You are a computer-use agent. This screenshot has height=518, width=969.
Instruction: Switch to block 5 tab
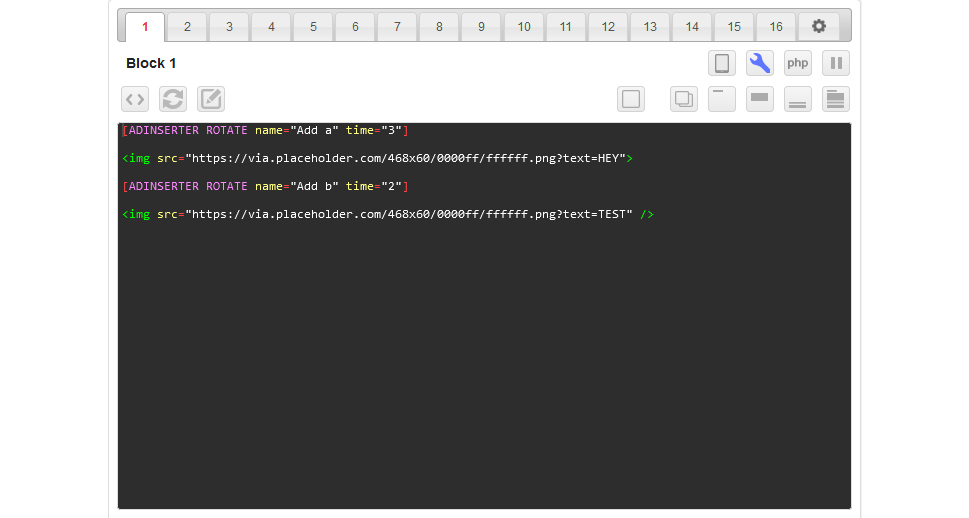[x=313, y=27]
